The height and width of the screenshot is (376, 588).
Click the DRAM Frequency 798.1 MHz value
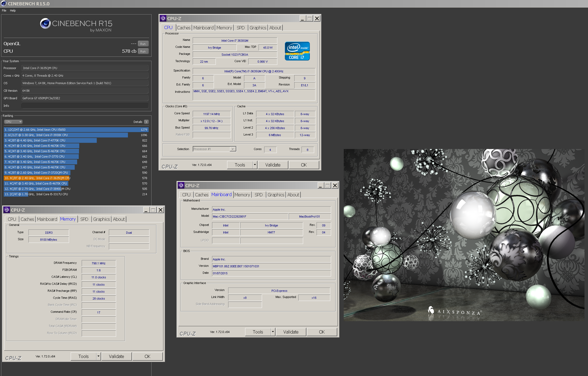99,263
